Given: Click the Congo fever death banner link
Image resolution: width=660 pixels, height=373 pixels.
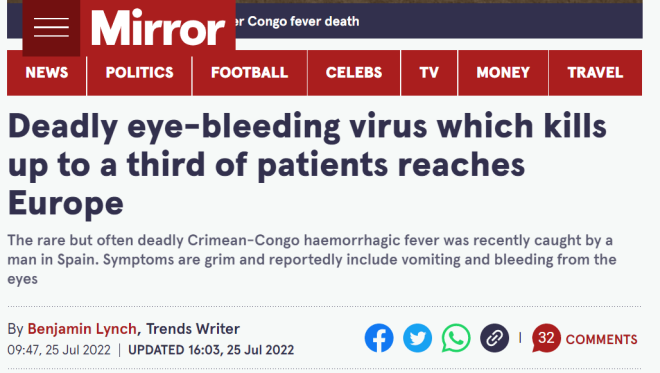Looking at the screenshot, I should click(x=298, y=21).
